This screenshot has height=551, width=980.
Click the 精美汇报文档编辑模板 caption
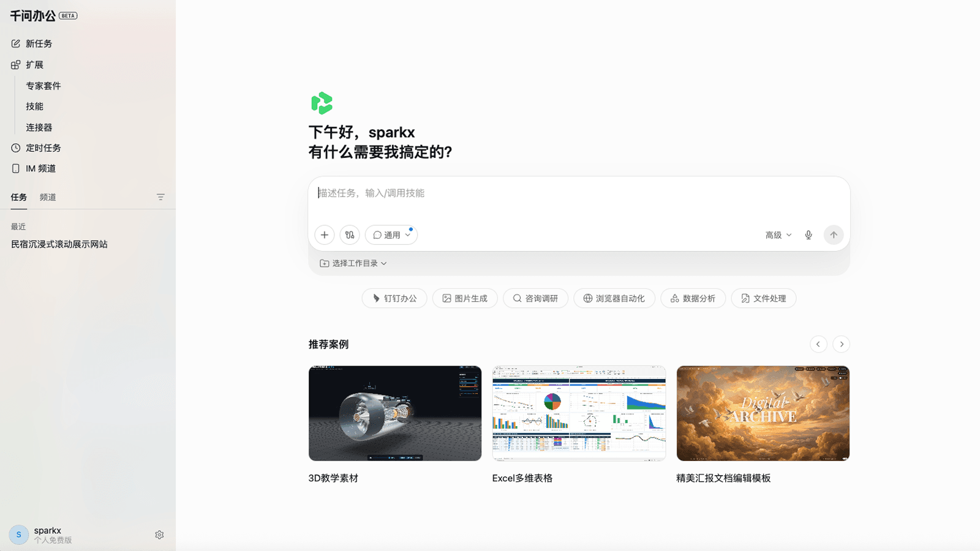[x=723, y=478]
